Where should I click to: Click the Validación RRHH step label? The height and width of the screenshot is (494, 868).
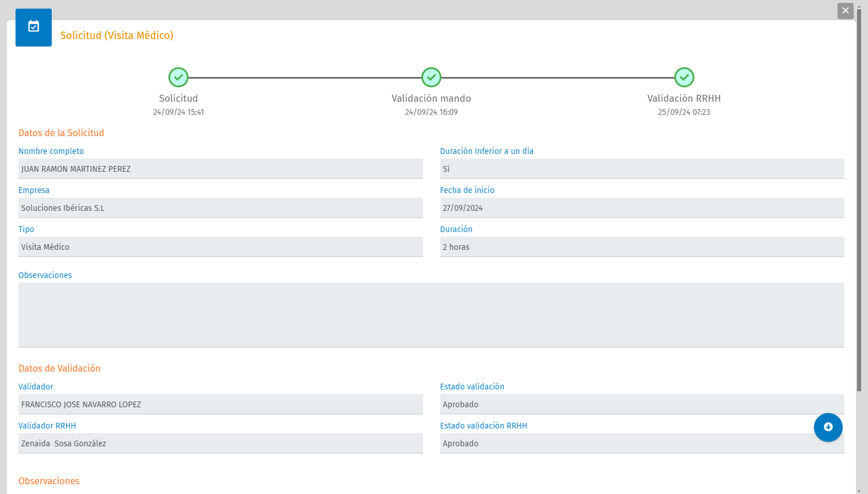tap(683, 98)
